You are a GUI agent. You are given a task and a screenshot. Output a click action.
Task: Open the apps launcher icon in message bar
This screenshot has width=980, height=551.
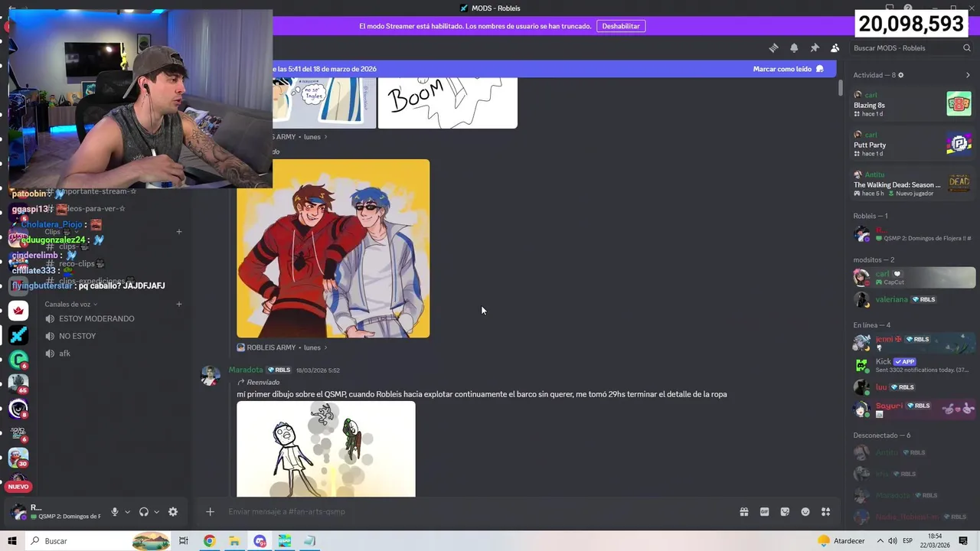pos(825,512)
